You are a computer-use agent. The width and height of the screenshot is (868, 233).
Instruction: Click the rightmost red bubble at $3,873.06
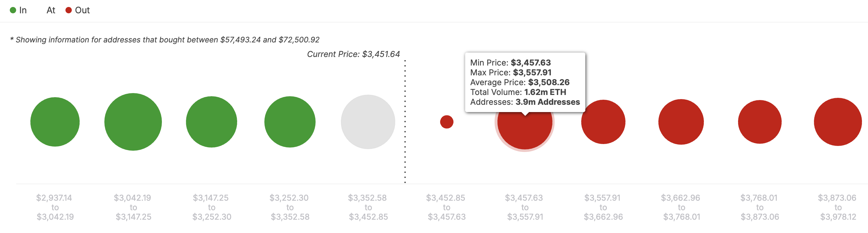(838, 122)
